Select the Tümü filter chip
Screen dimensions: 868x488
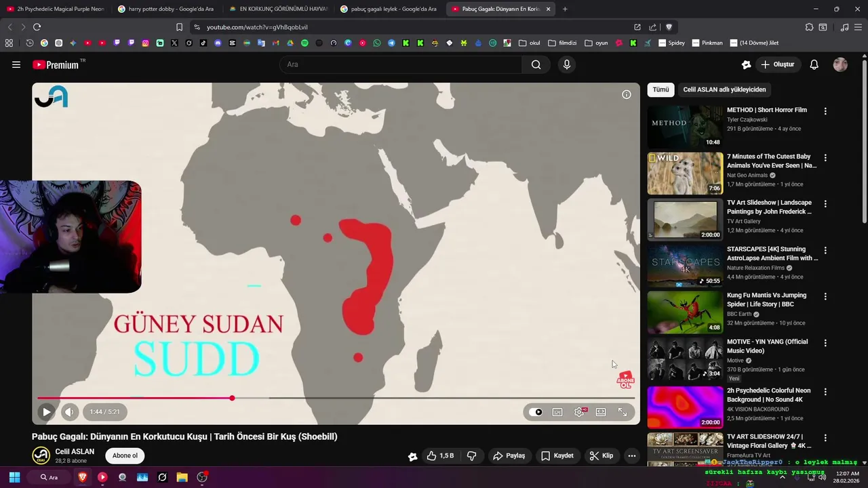coord(660,89)
